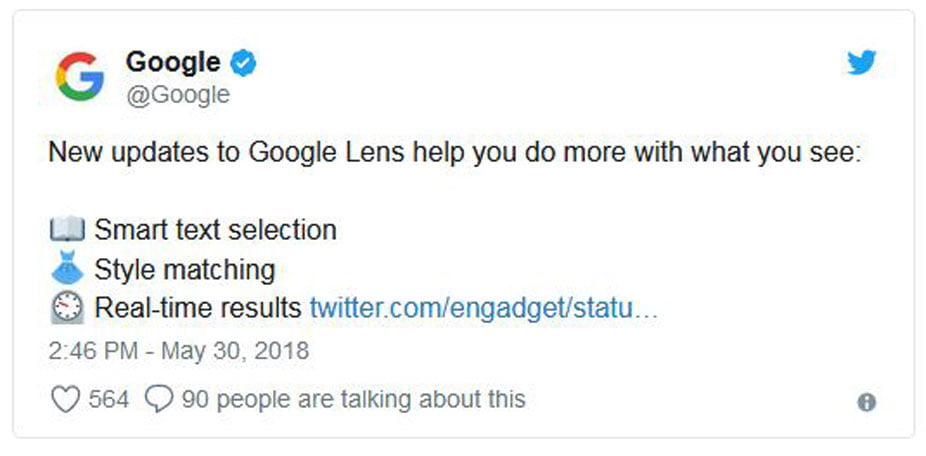Viewport: 926px width, 456px height.
Task: Open the Google display name
Action: point(173,62)
